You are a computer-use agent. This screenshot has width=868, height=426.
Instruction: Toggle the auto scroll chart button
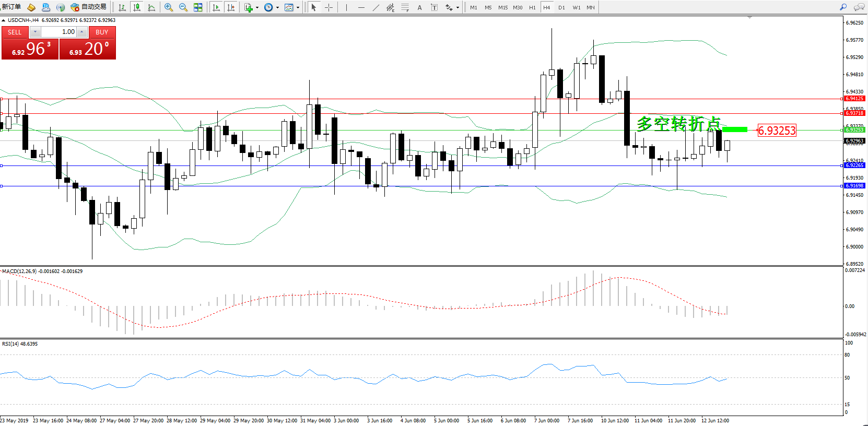(x=216, y=7)
